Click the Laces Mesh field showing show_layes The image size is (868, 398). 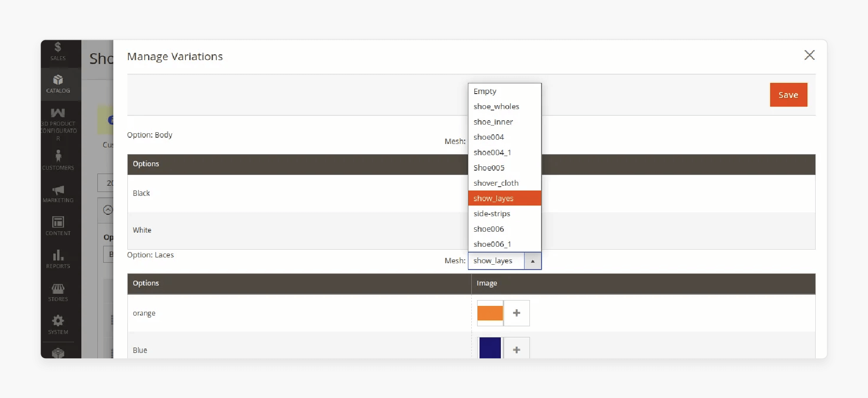(496, 261)
